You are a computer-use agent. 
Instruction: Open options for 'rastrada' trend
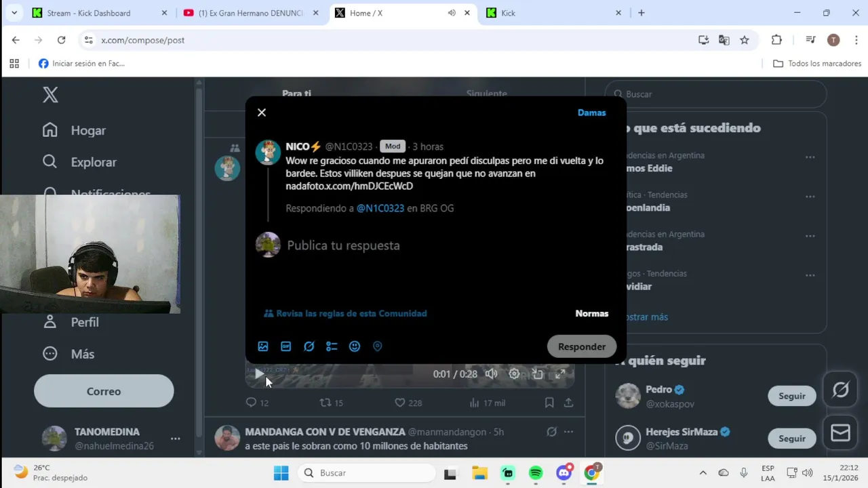[x=810, y=236]
